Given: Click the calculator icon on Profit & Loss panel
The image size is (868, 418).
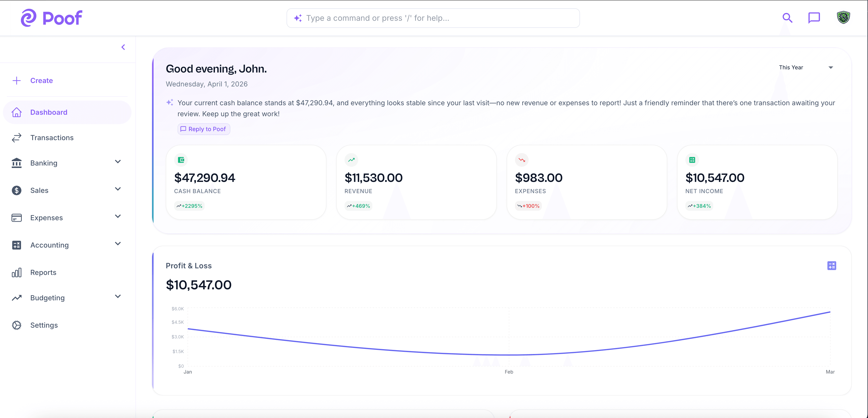Looking at the screenshot, I should 832,266.
